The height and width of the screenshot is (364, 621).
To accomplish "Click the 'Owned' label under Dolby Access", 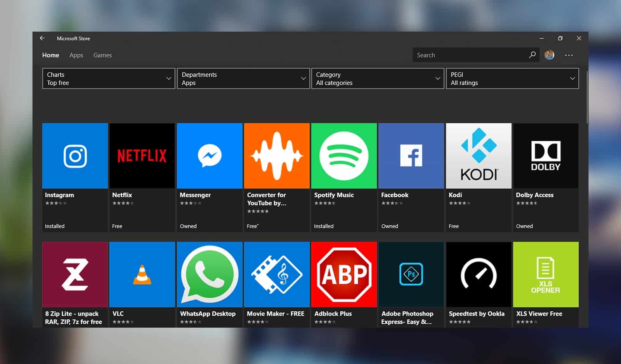I will [524, 226].
